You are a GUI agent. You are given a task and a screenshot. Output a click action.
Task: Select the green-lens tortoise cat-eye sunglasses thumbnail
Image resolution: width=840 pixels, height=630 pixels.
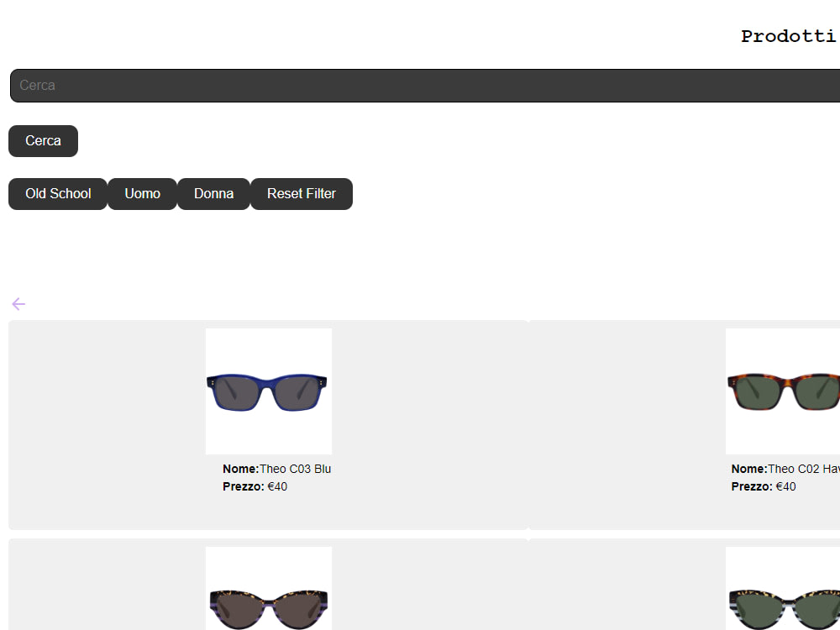(783, 588)
